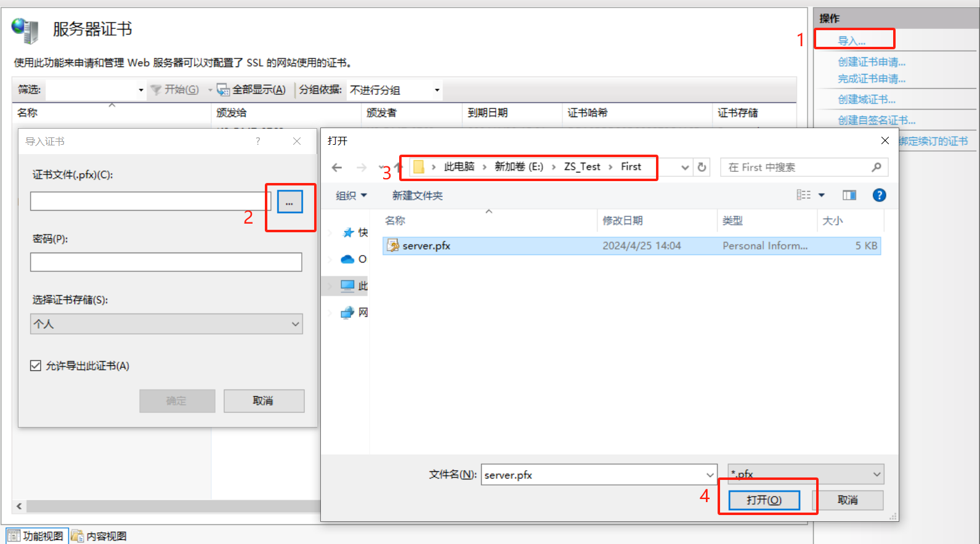Select OneDrive cloud in navigation pane
980x544 pixels.
point(347,259)
